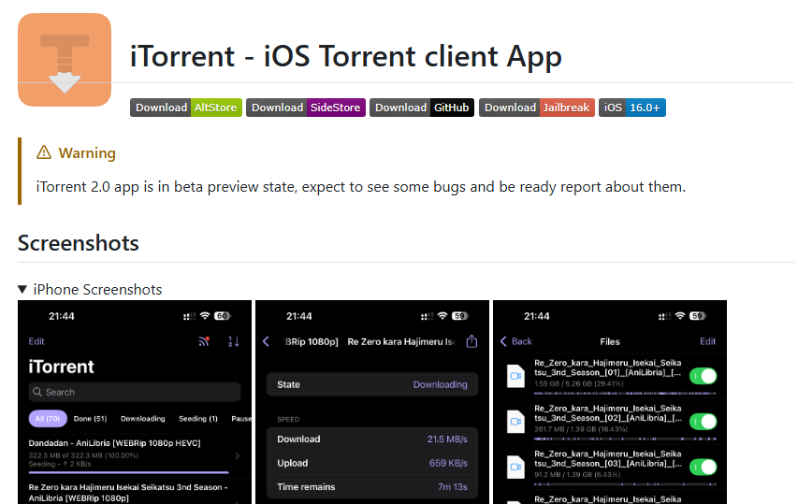Viewport: 812px width, 504px height.
Task: Toggle the Season [02] file switch
Action: click(x=703, y=422)
